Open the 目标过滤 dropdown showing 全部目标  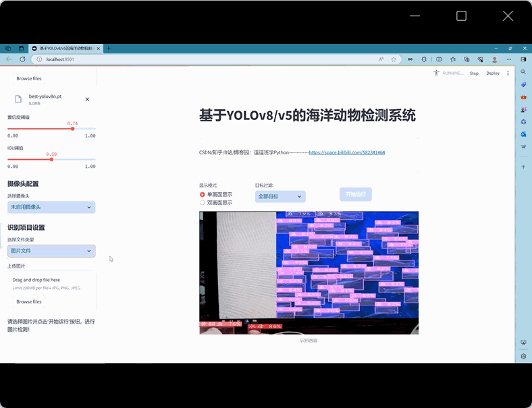(x=280, y=196)
